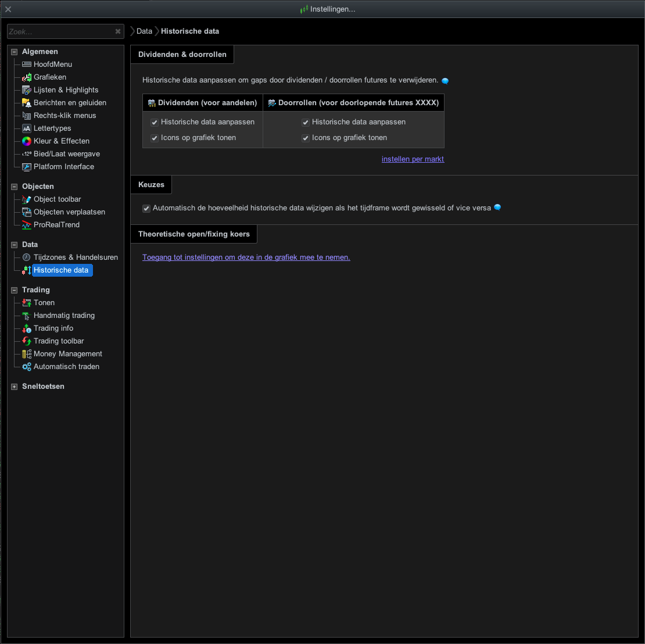Toggle dividends 'Icons op grafiek tonen' checkbox
Screen dimensions: 645x644
pos(155,138)
